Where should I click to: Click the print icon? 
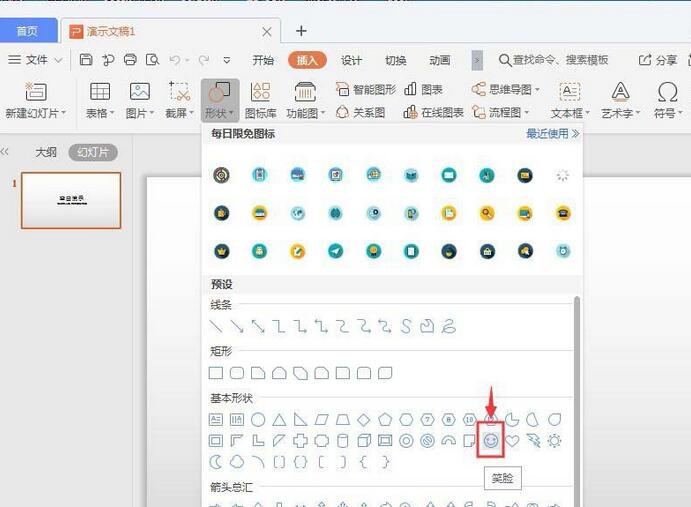point(130,60)
